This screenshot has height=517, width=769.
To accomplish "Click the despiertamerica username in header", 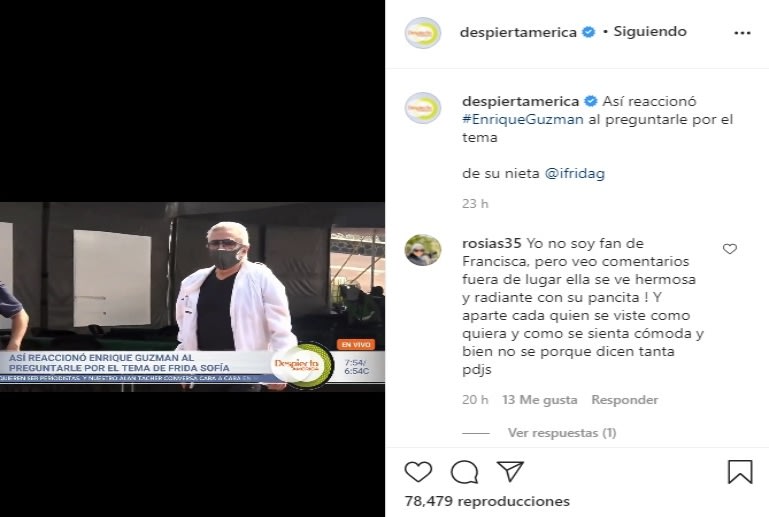I will point(518,32).
